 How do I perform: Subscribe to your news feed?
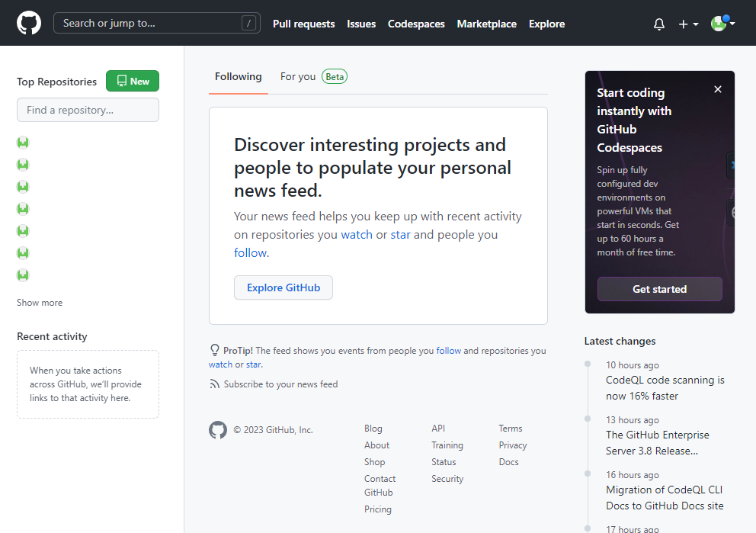click(x=280, y=384)
